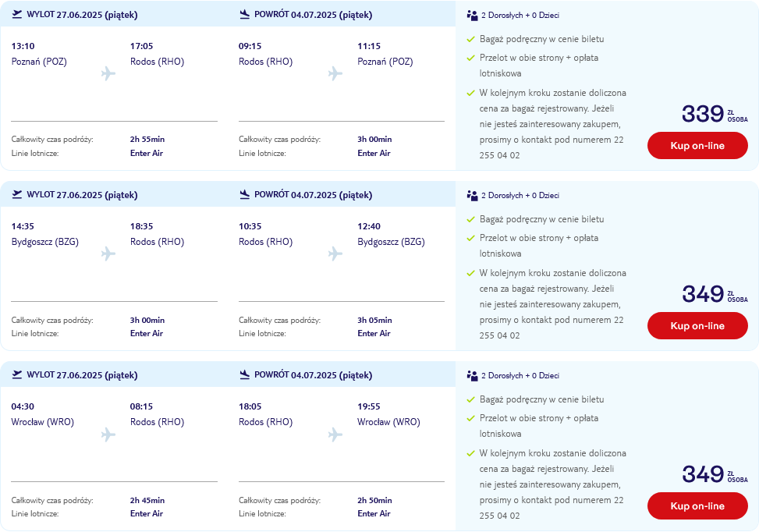The height and width of the screenshot is (532, 759).
Task: Select the 339 zł per person price
Action: tap(715, 114)
